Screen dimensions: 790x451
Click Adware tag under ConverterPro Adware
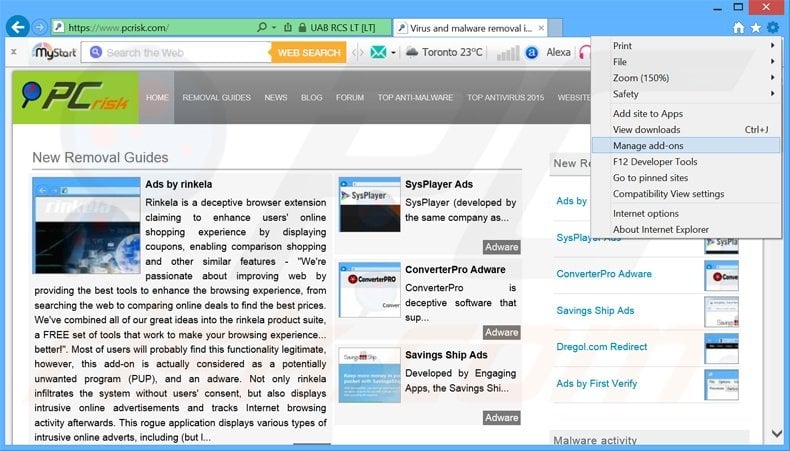(501, 332)
